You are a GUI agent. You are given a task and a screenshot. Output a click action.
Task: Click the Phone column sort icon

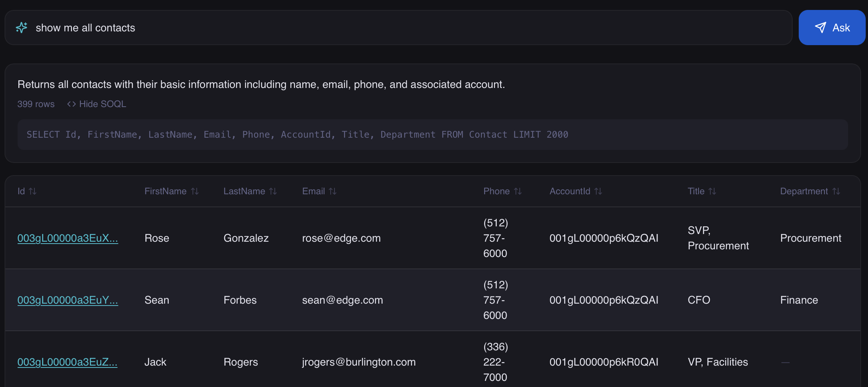(518, 191)
